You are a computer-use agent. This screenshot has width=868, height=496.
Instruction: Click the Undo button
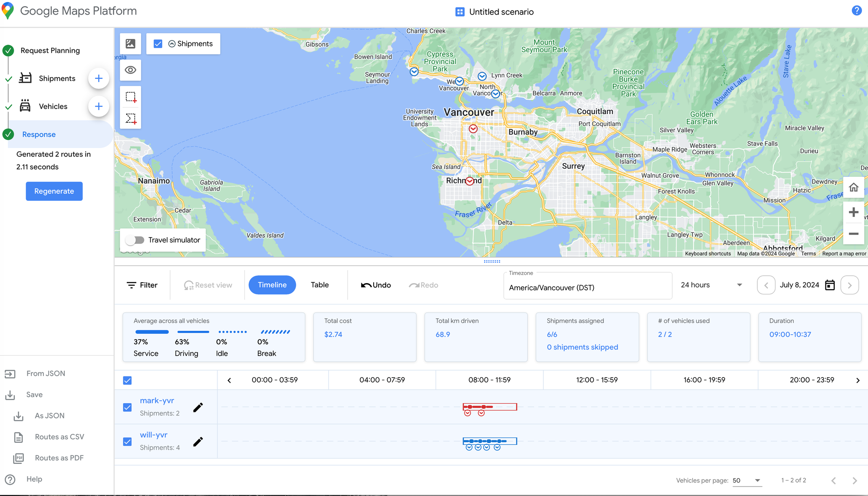[x=376, y=285]
